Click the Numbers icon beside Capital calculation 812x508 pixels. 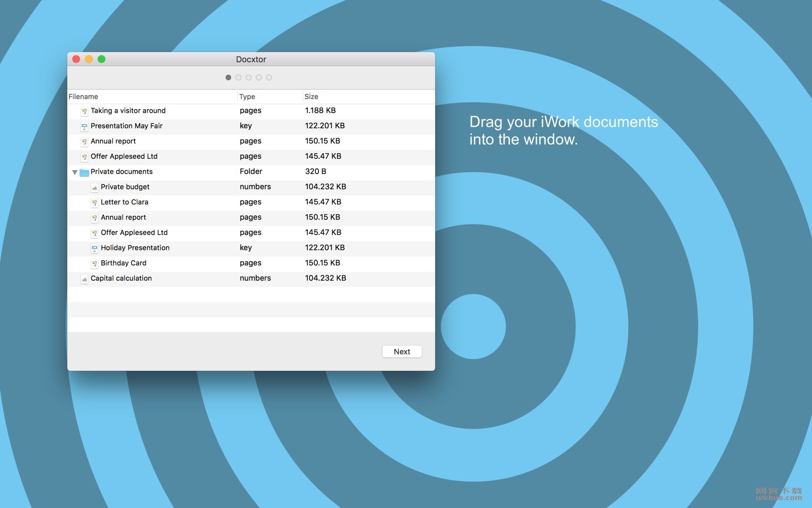[84, 279]
